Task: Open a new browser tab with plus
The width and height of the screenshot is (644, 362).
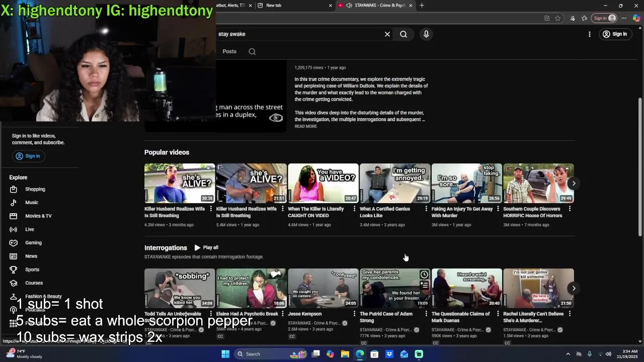Action: [x=422, y=6]
